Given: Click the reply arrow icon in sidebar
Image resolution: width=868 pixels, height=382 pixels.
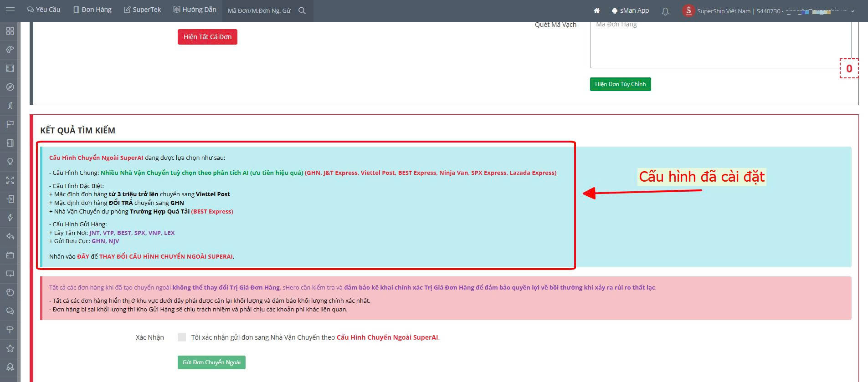Looking at the screenshot, I should pyautogui.click(x=10, y=236).
